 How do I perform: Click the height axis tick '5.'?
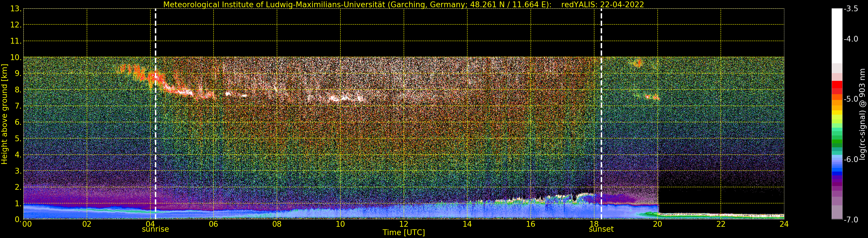[18, 138]
